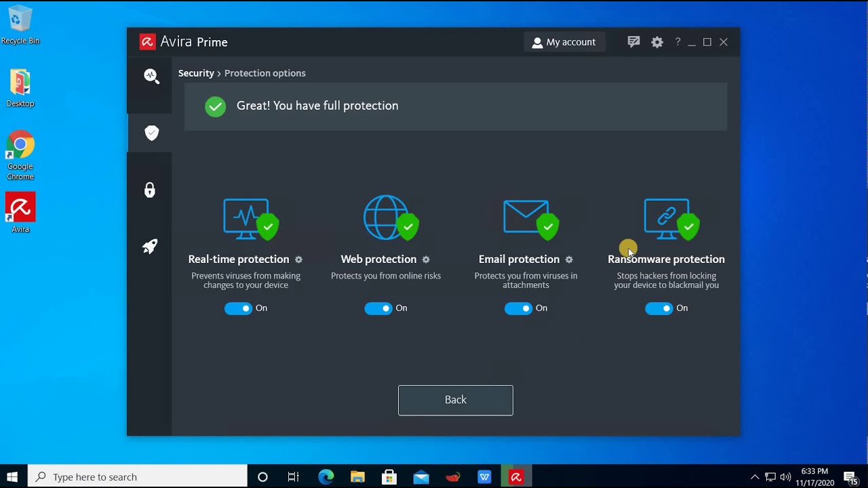Disable the Ransomware protection switch
This screenshot has height=488, width=868.
click(x=659, y=308)
